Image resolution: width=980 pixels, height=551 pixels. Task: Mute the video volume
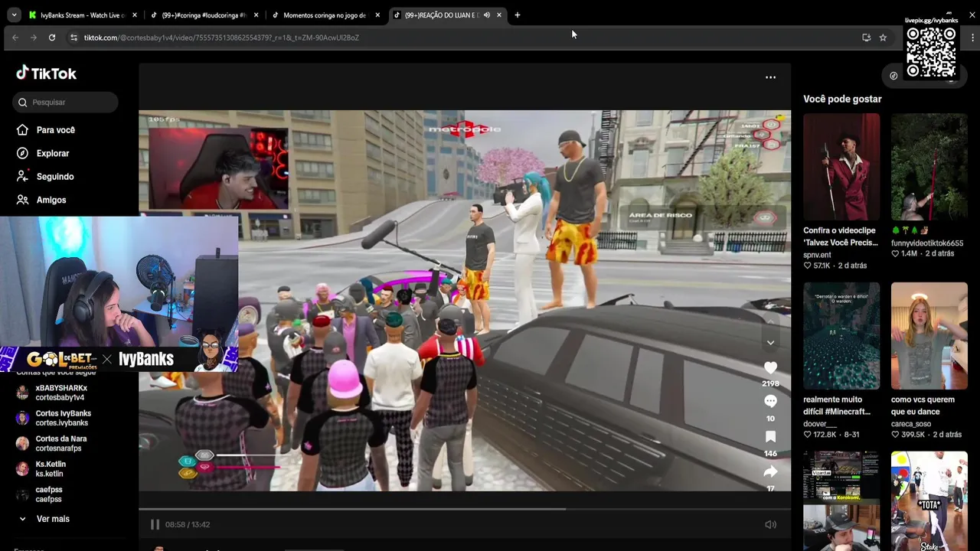pyautogui.click(x=770, y=524)
